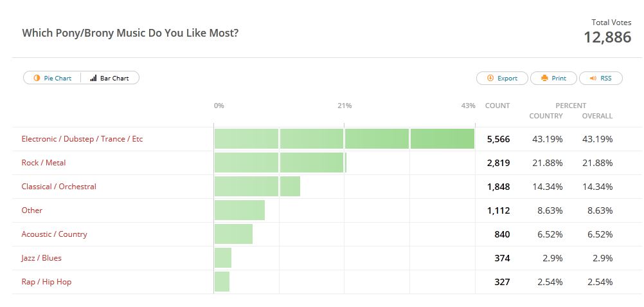644x307 pixels.
Task: Switch to Pie Chart view
Action: click(x=53, y=79)
